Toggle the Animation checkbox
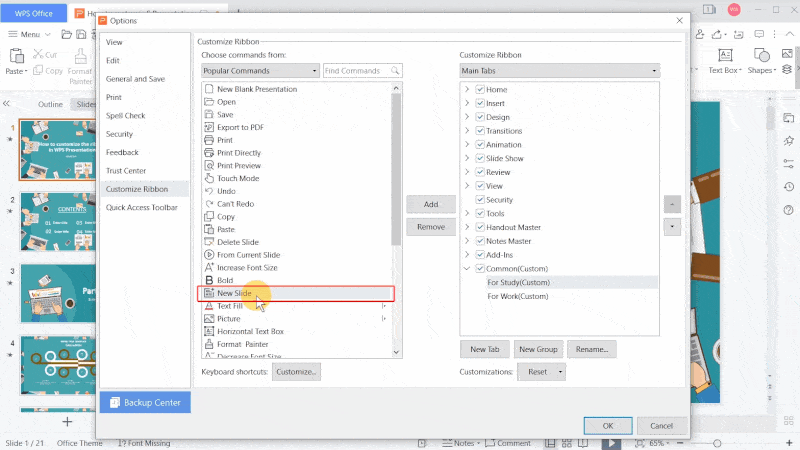This screenshot has width=800, height=450. pyautogui.click(x=480, y=144)
